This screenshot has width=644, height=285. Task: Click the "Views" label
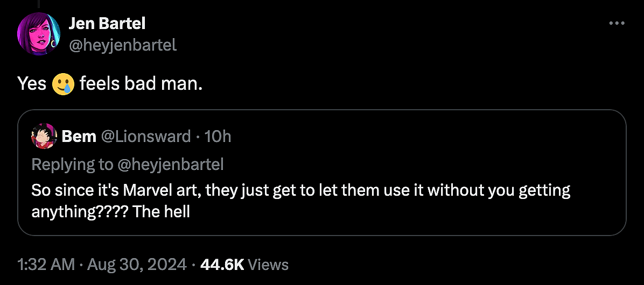click(270, 265)
